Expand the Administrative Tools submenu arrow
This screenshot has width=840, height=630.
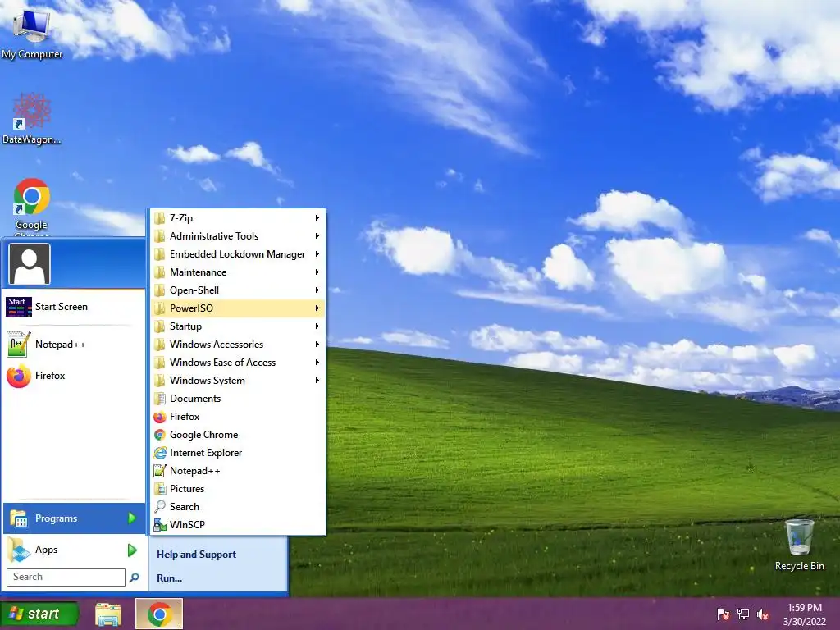tap(317, 236)
